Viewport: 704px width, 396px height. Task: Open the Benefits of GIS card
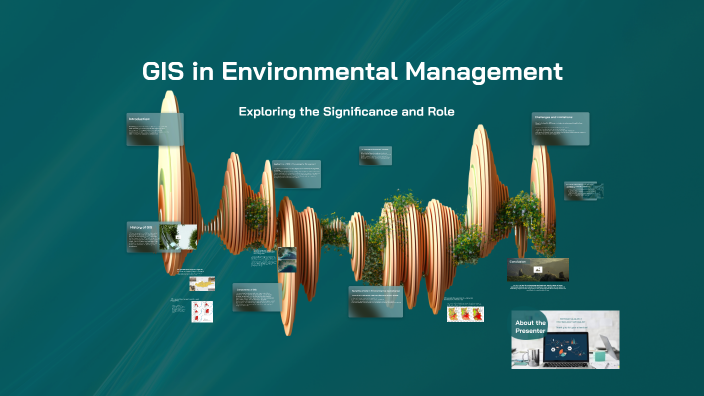point(376,302)
